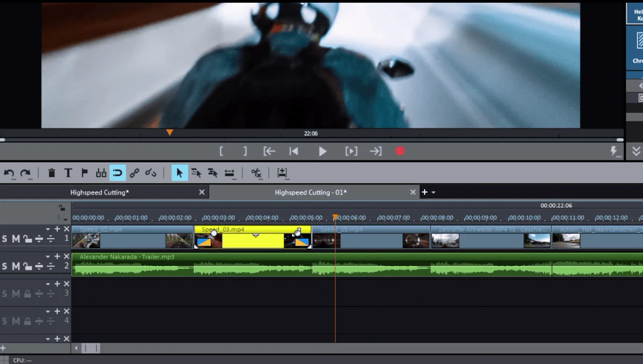Screen dimensions: 643x364
Task: Select the Speed_05.mp4 clip on track 1
Action: tap(371, 237)
